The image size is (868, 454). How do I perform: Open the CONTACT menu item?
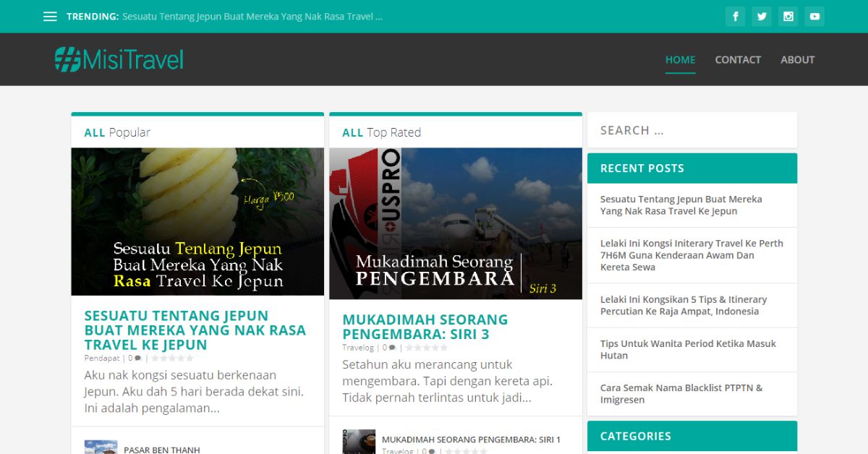point(738,59)
